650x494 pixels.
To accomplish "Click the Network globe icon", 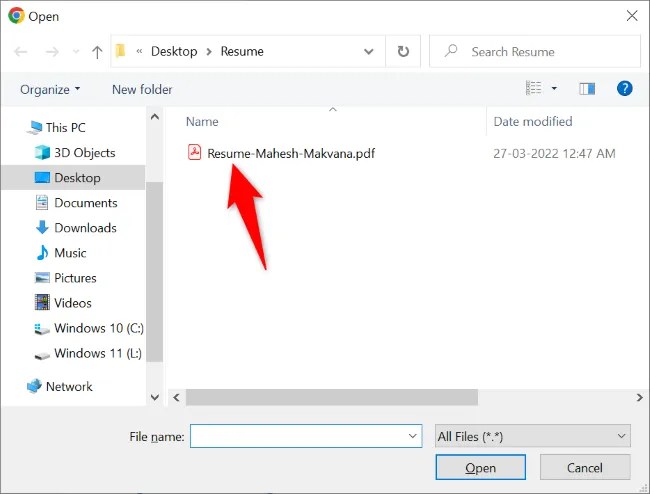I will coord(34,386).
